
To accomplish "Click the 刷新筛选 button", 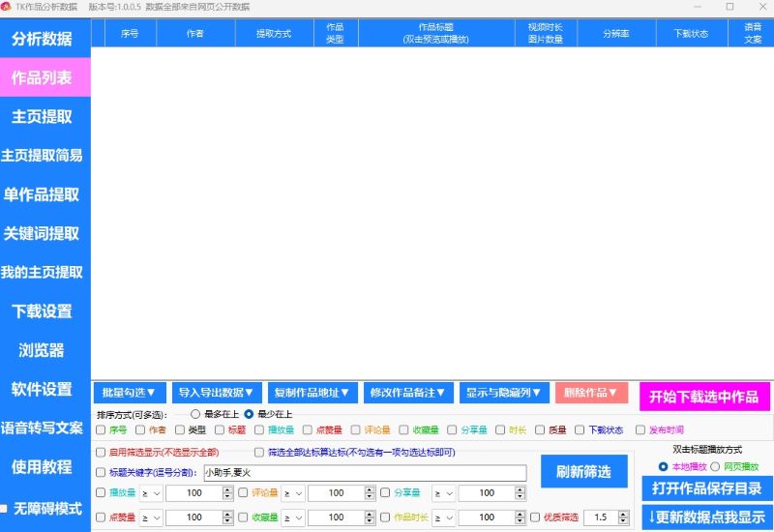I will pyautogui.click(x=584, y=472).
